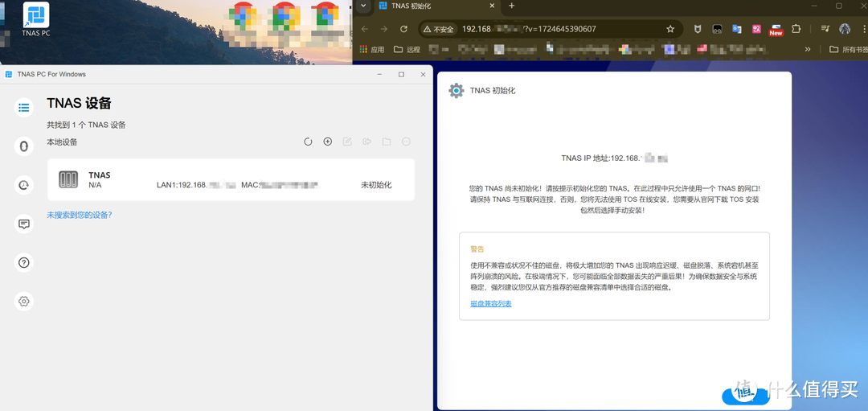Open the more options ellipsis in device toolbar
The image size is (868, 411).
pyautogui.click(x=407, y=142)
